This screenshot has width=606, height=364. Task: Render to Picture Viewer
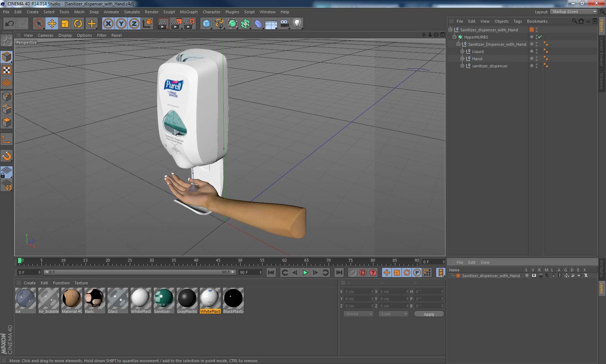point(176,24)
